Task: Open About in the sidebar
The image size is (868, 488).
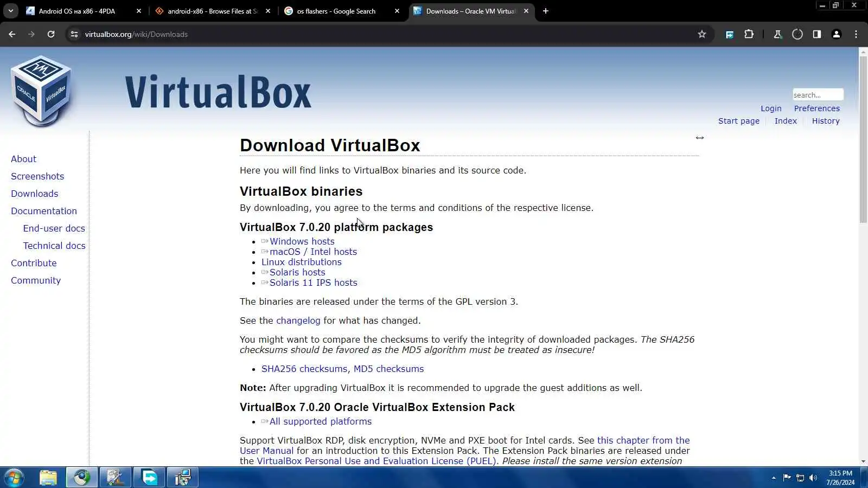Action: pos(23,159)
